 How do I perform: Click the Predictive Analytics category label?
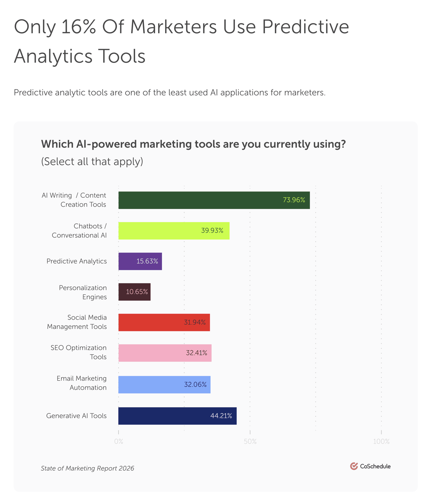77,261
